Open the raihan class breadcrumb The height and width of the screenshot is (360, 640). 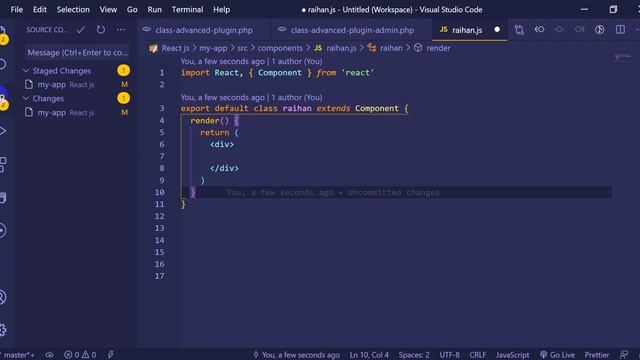[x=391, y=48]
